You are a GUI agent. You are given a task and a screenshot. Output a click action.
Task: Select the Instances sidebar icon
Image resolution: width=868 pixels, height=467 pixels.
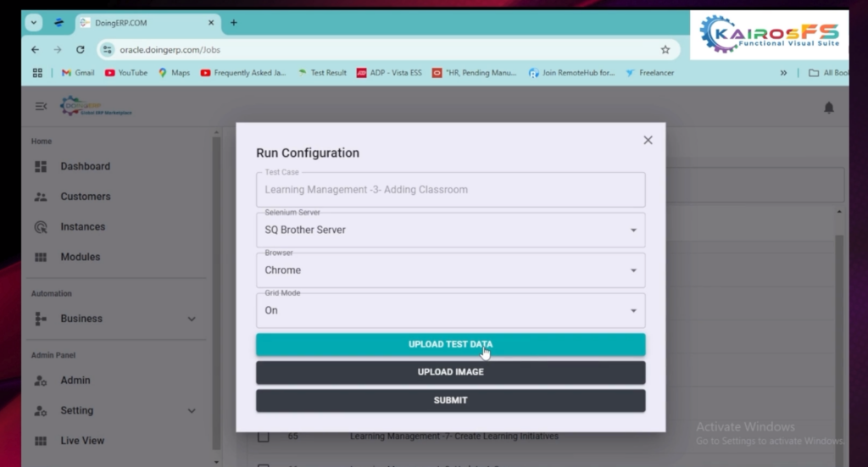coord(41,227)
